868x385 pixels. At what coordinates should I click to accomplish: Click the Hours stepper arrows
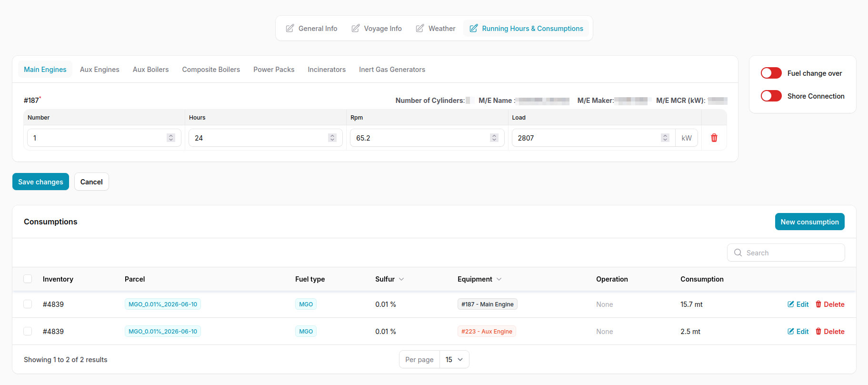(332, 138)
